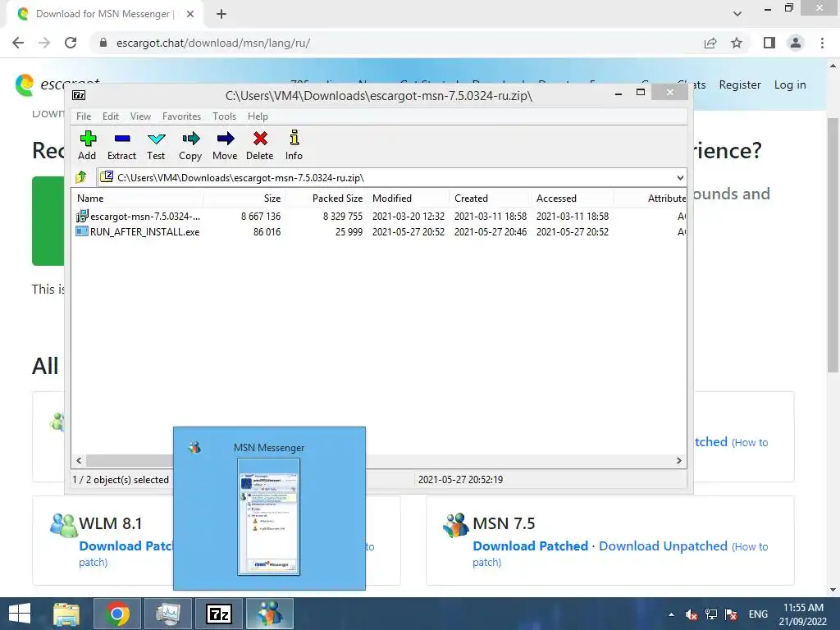The width and height of the screenshot is (840, 630).
Task: Toggle Chrome side panel icon
Action: pyautogui.click(x=769, y=43)
